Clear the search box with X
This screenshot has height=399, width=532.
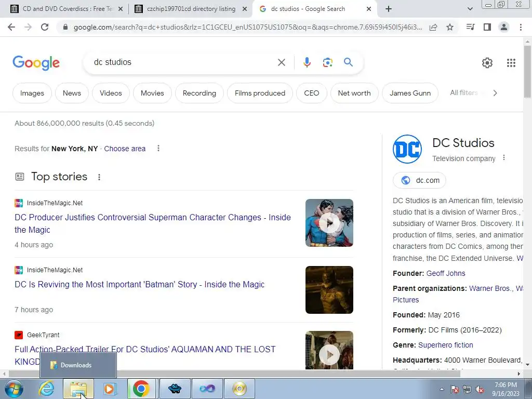pos(281,62)
